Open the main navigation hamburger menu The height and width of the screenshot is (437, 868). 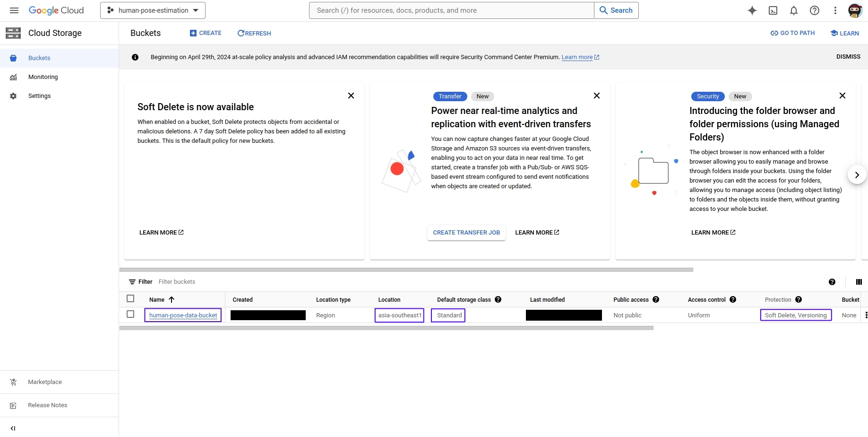click(x=14, y=10)
